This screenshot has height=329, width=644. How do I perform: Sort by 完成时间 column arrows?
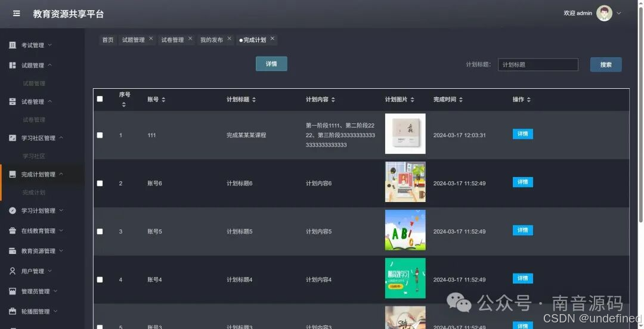click(x=461, y=100)
